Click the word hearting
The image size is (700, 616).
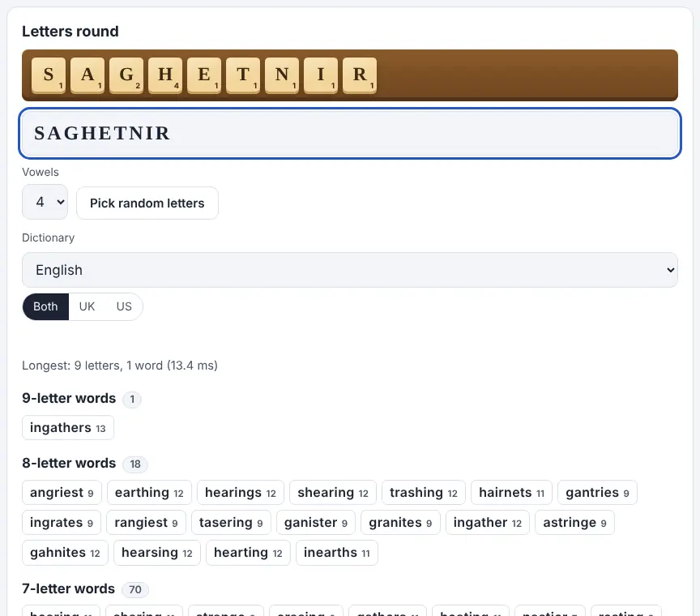tap(248, 553)
